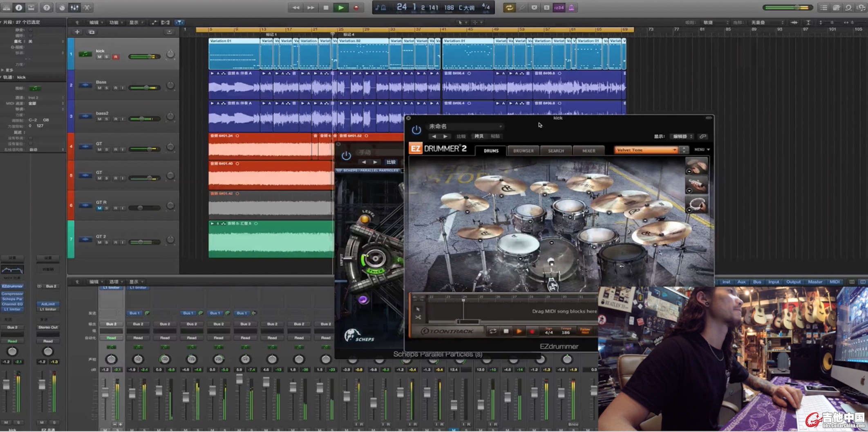Enable Cycle mode in the transport
868x432 pixels.
pyautogui.click(x=509, y=7)
